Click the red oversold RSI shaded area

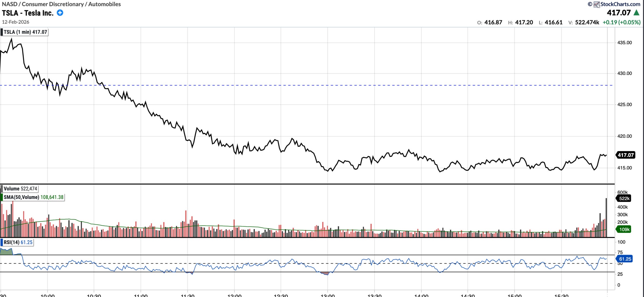326,274
